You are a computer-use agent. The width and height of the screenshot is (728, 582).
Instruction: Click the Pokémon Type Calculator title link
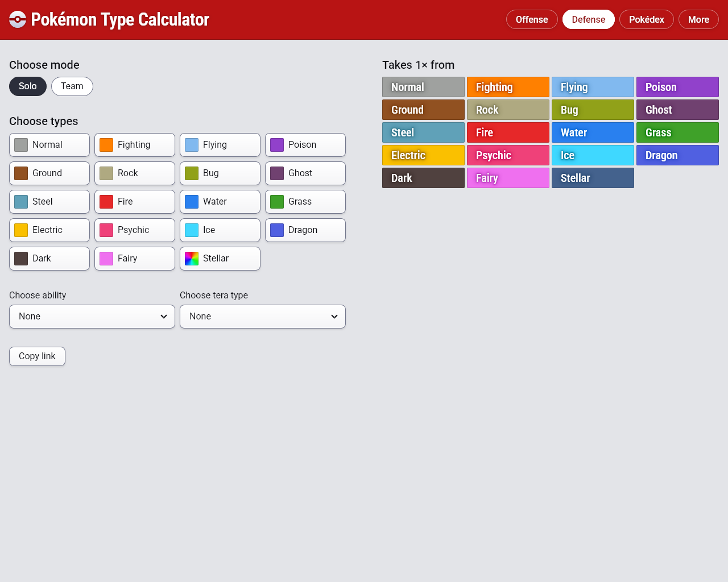coord(120,19)
